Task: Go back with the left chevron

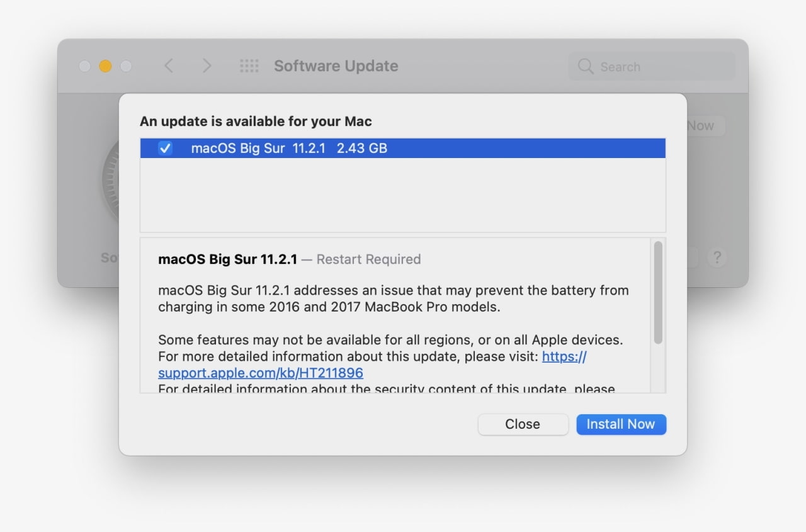Action: tap(168, 66)
